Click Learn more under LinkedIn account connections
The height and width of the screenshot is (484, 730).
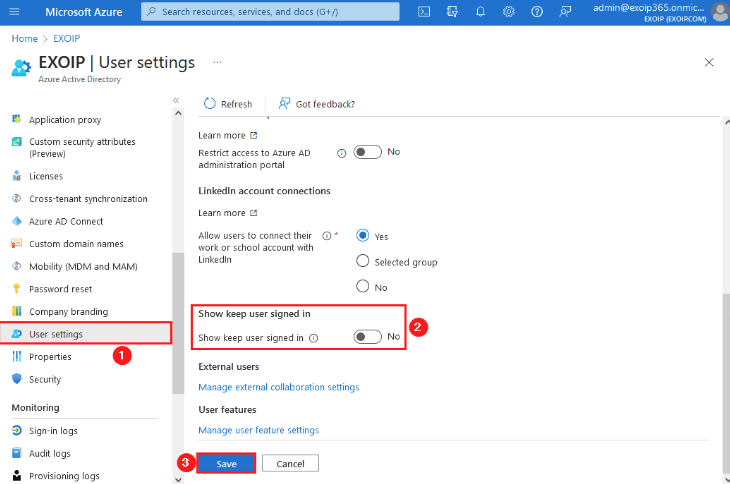(x=222, y=213)
